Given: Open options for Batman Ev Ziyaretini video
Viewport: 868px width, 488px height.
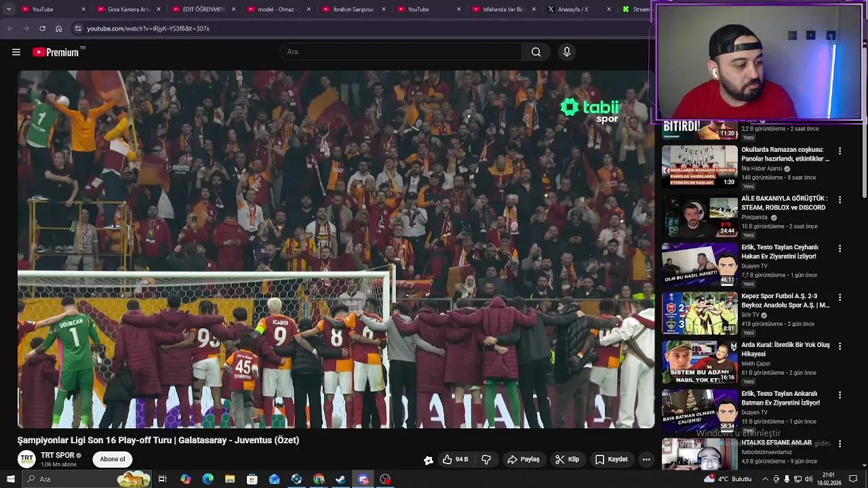Looking at the screenshot, I should coord(840,395).
